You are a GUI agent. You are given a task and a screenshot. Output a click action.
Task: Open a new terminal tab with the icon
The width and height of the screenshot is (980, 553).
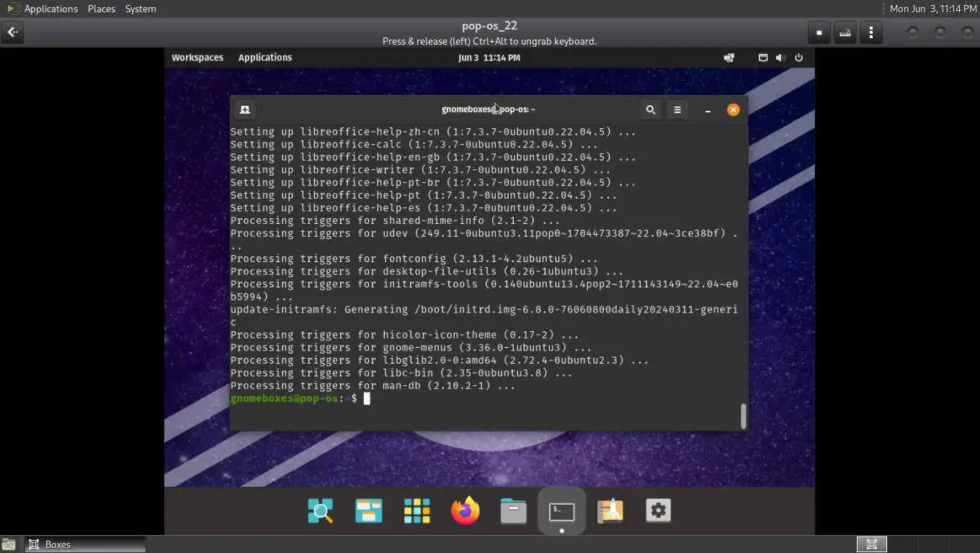tap(245, 109)
